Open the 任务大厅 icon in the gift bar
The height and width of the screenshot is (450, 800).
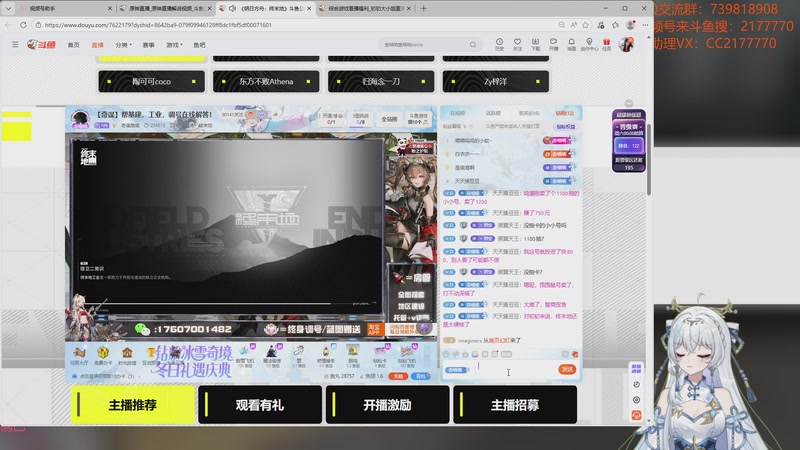(x=79, y=355)
